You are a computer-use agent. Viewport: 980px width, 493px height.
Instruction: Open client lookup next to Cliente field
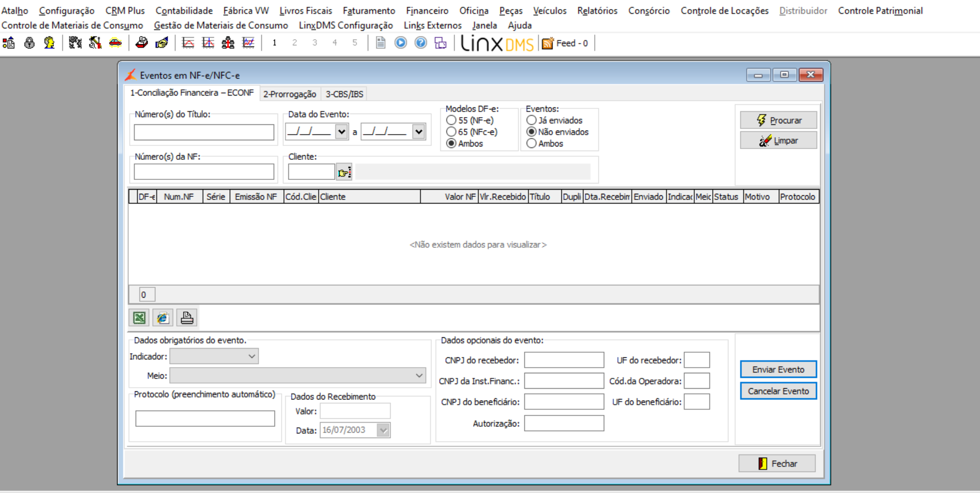(x=344, y=172)
